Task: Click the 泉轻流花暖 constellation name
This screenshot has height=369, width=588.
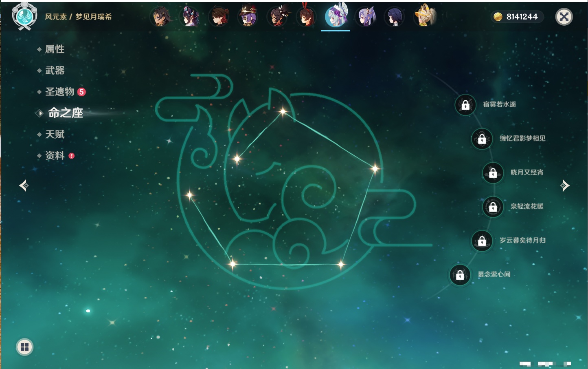Action: (x=527, y=206)
